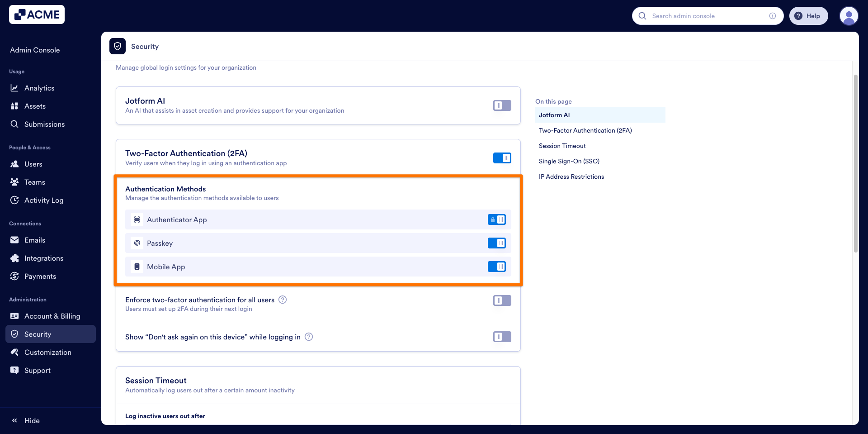Disable the Passkey authentication method
868x434 pixels.
pos(497,243)
